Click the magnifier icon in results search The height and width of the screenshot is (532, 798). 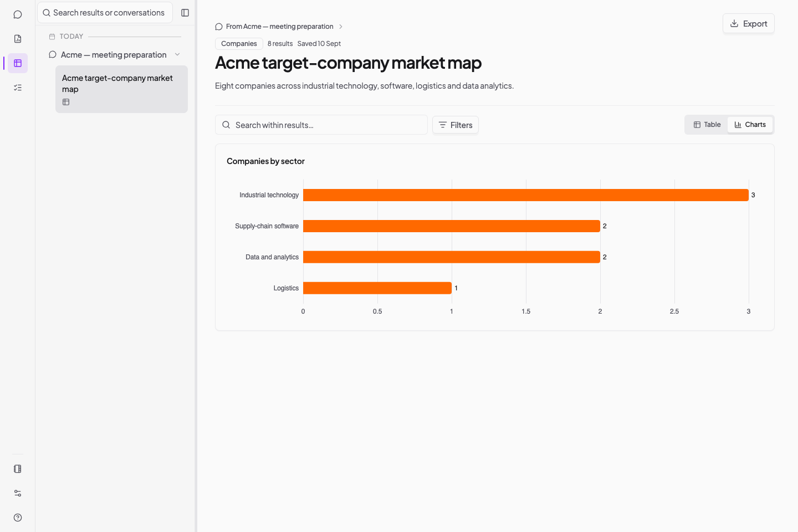coord(226,125)
